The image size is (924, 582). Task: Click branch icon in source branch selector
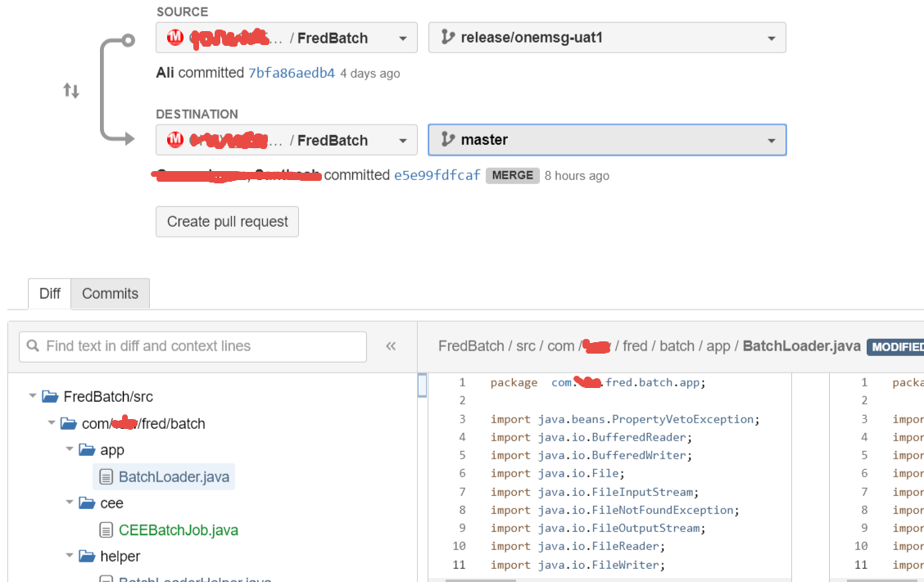448,37
